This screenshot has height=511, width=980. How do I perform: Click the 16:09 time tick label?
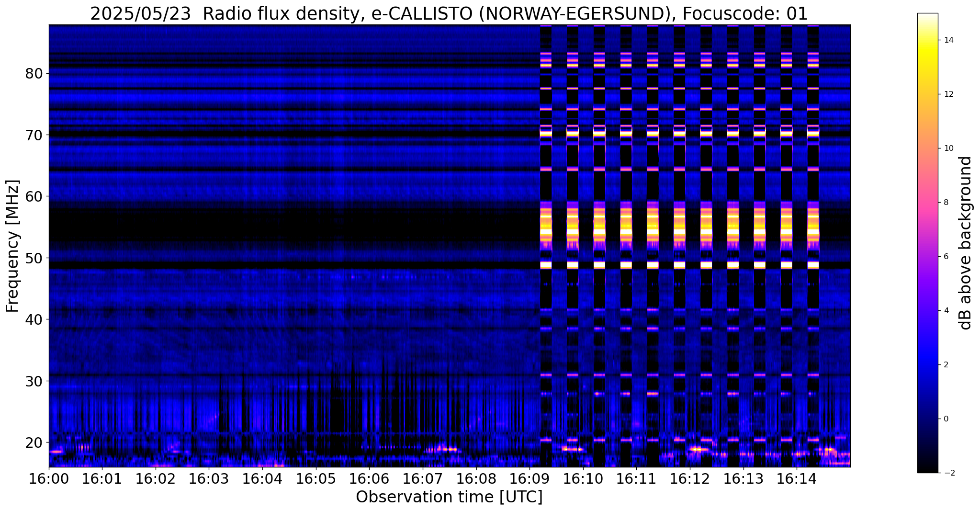coord(529,479)
